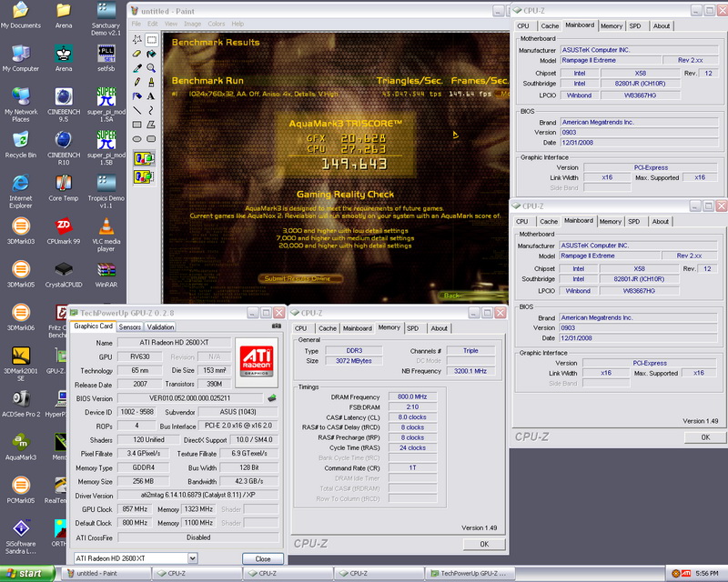Activate the Magnifier tool in Paint

151,68
